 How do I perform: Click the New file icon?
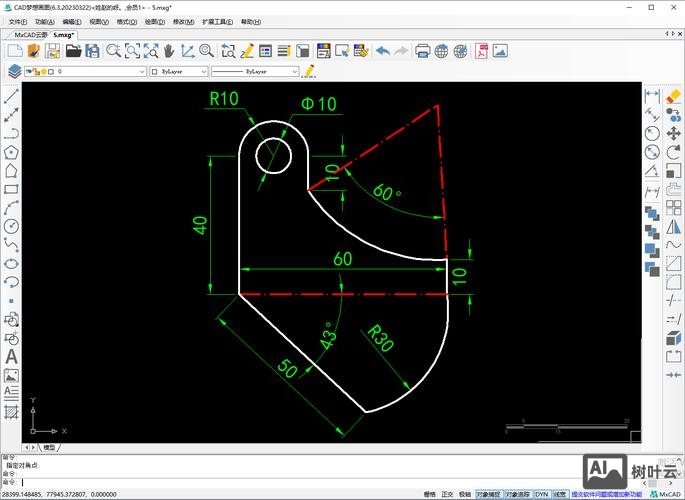(x=14, y=51)
